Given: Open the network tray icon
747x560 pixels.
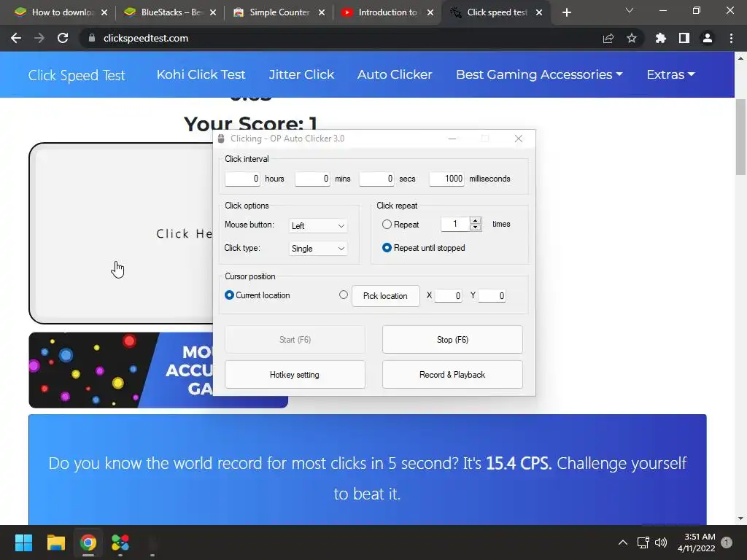Looking at the screenshot, I should 643,542.
